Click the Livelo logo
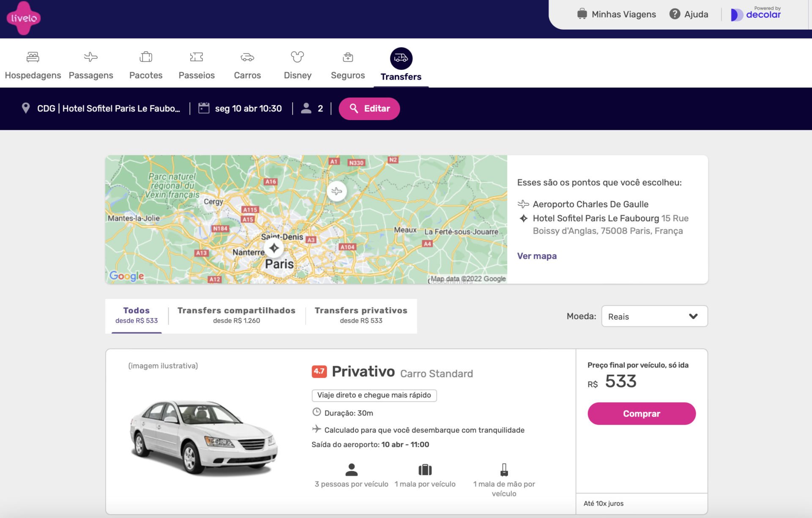Image resolution: width=812 pixels, height=518 pixels. [x=23, y=18]
